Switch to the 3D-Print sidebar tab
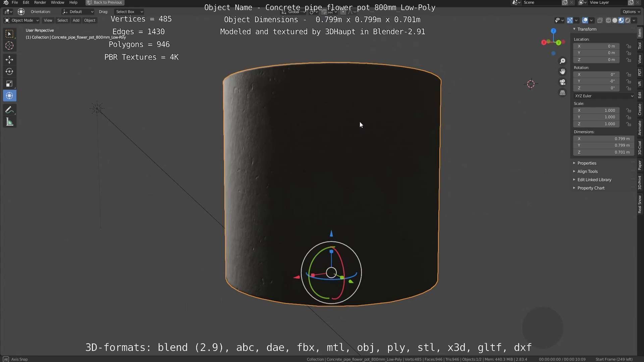Viewport: 644px width, 362px height. pos(640,182)
